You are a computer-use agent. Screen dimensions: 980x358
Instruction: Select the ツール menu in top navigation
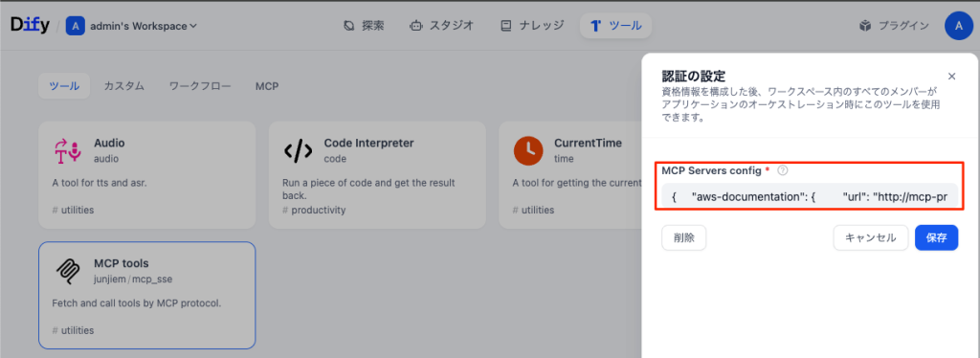pos(615,26)
